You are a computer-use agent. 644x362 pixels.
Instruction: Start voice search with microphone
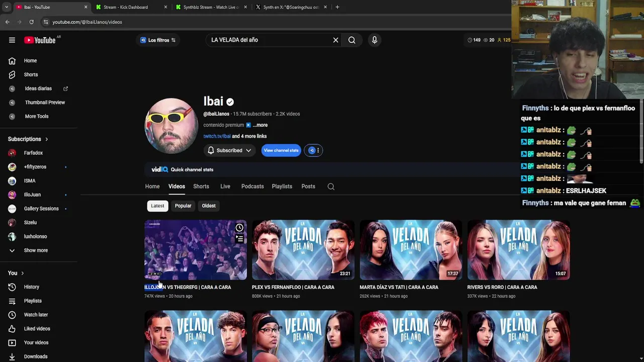pyautogui.click(x=374, y=40)
